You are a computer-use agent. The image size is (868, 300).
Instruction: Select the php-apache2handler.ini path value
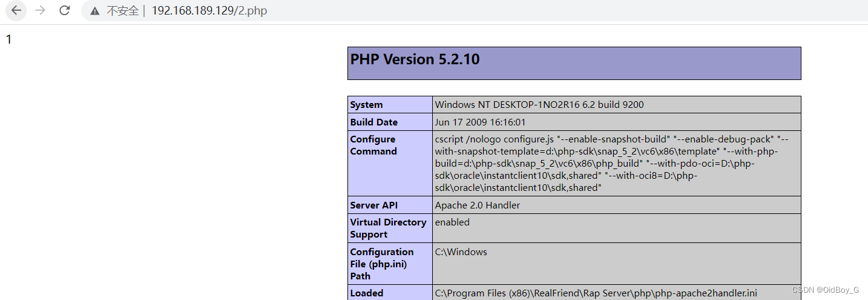coord(596,293)
